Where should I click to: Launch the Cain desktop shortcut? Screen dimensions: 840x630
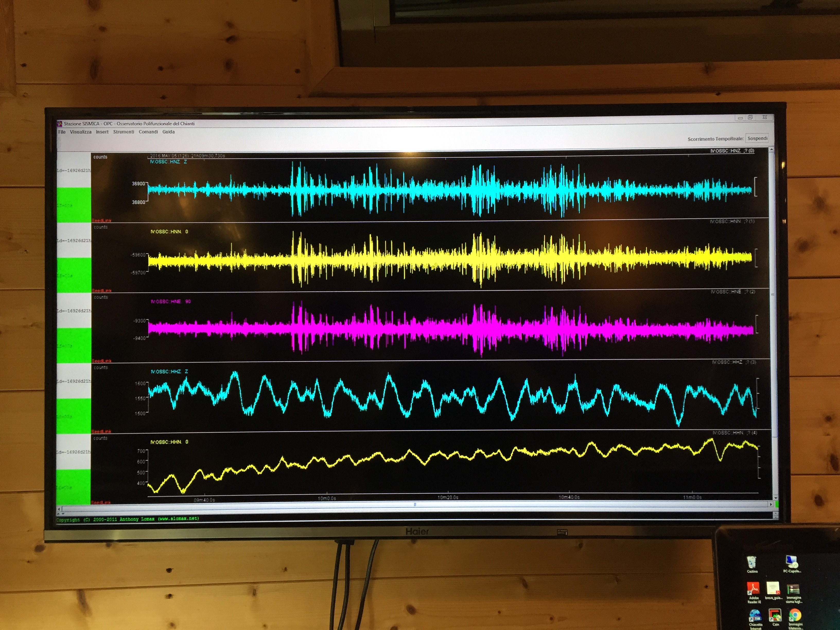coord(775,618)
